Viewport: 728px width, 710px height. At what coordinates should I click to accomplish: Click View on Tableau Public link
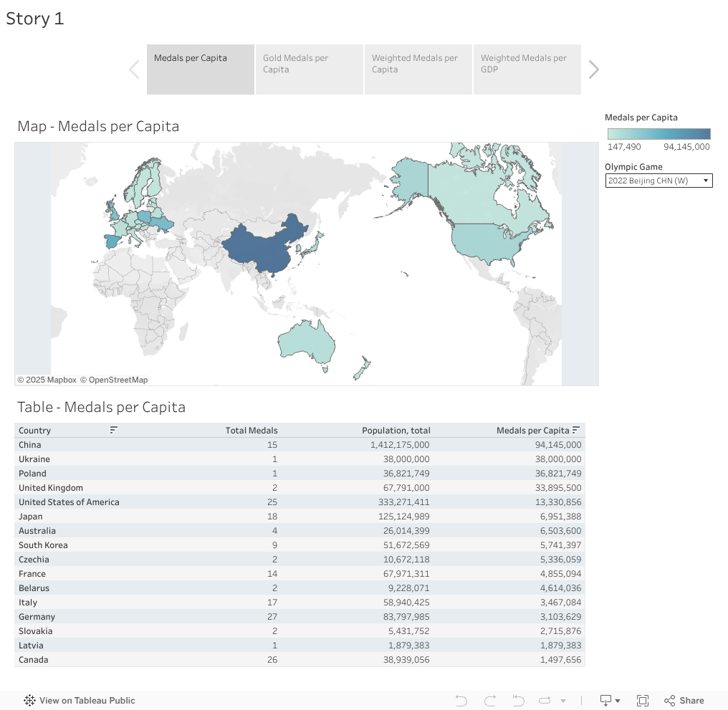[80, 701]
